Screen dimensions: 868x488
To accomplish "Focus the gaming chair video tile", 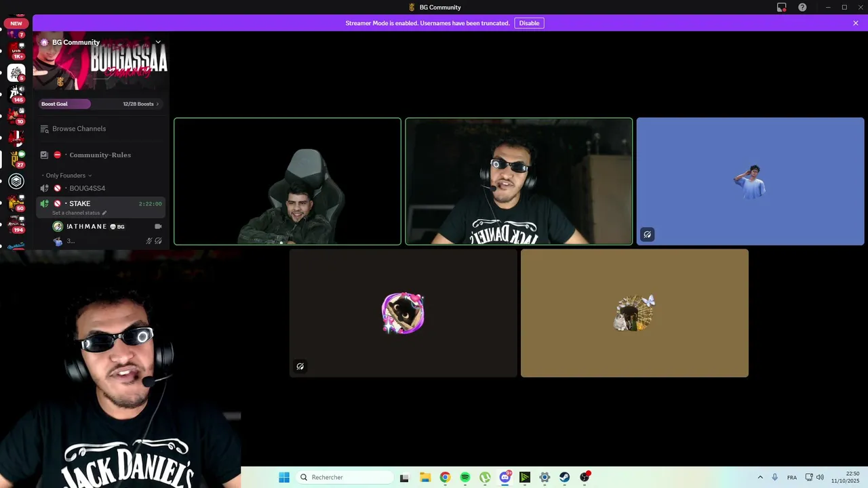I will [x=288, y=182].
